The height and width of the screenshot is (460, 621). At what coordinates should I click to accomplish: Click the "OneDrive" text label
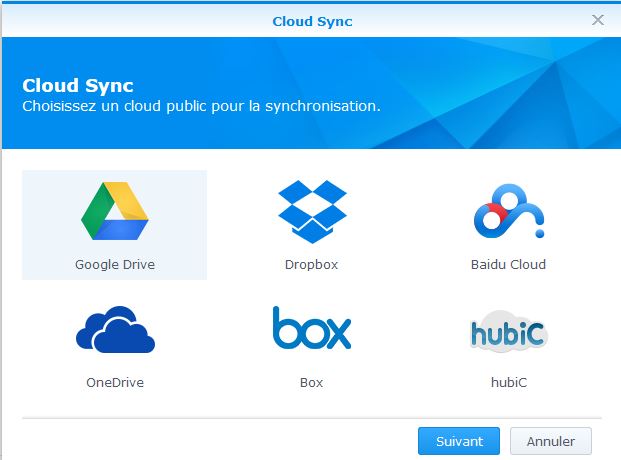114,382
